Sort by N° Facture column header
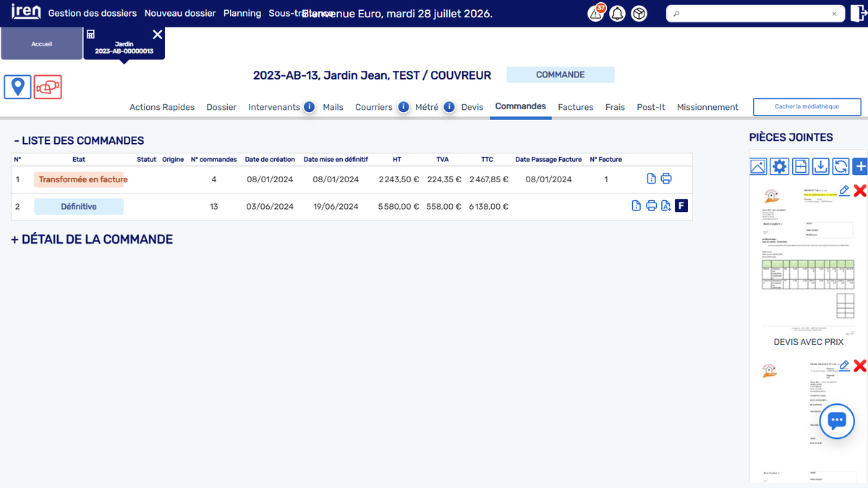 tap(605, 159)
